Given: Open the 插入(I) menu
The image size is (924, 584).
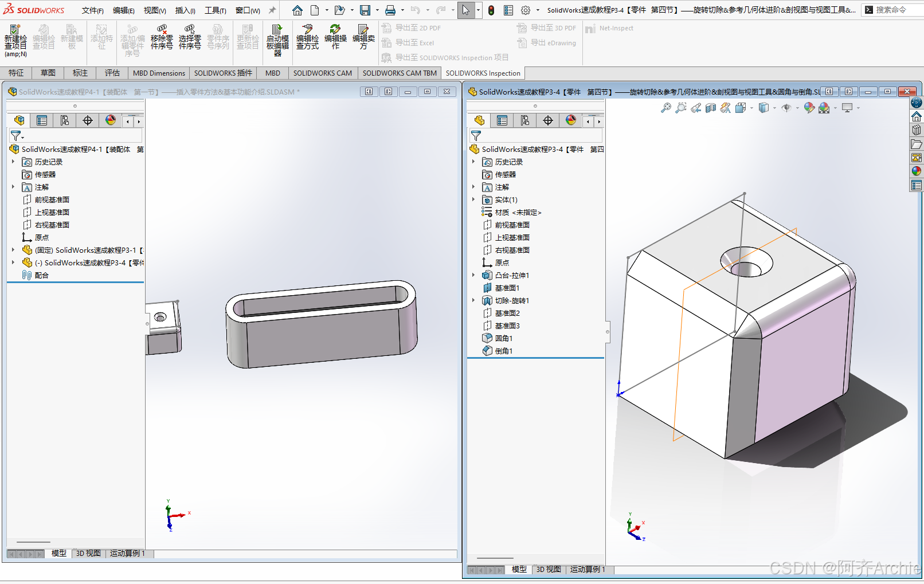Looking at the screenshot, I should click(x=185, y=10).
